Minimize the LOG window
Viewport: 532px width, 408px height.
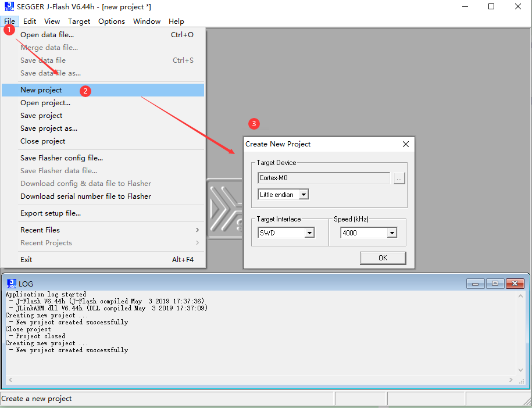point(476,284)
